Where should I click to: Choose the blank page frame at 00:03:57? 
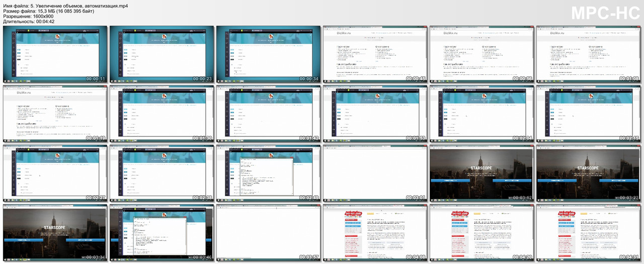click(x=269, y=232)
